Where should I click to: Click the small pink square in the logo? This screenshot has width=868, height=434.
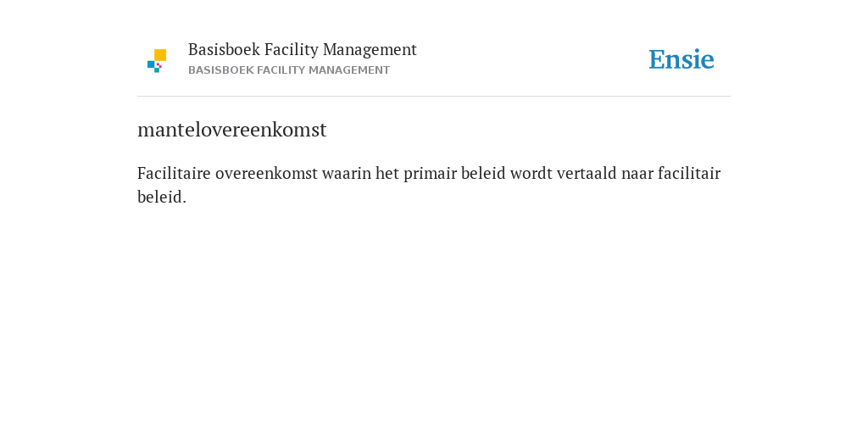(159, 65)
